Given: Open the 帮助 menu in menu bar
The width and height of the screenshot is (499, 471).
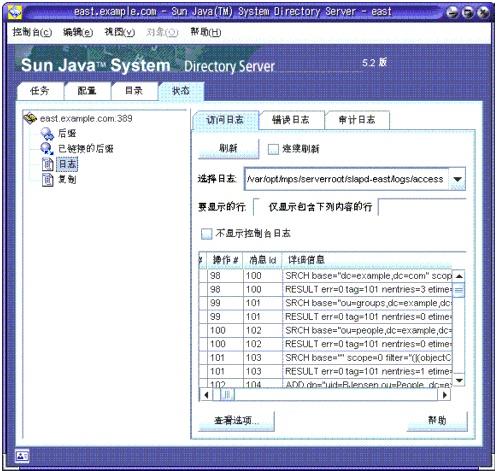Looking at the screenshot, I should pyautogui.click(x=206, y=32).
